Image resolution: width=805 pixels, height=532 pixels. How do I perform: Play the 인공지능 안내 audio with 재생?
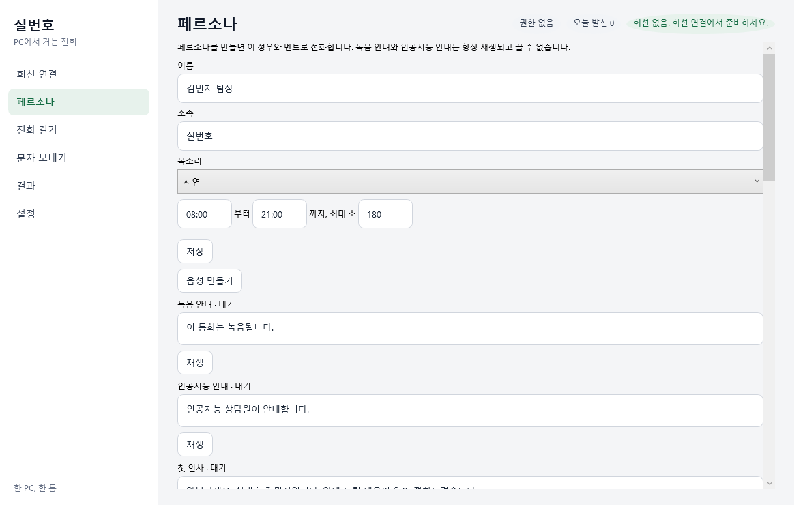tap(195, 445)
